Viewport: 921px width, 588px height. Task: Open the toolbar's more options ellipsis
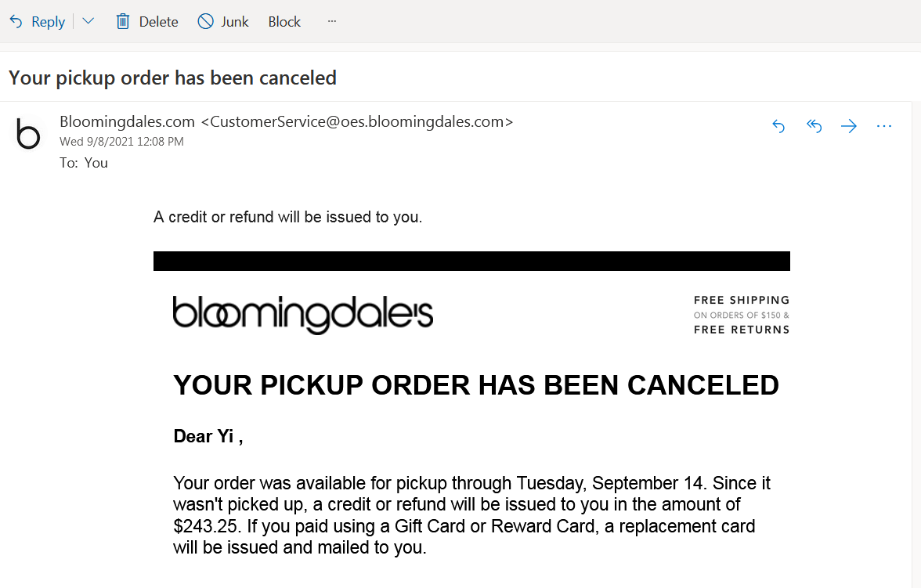[x=332, y=21]
